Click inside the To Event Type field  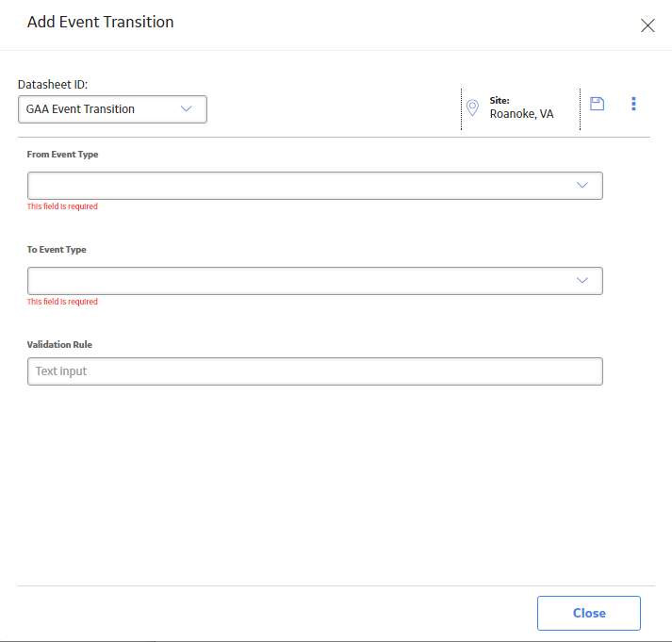[315, 281]
